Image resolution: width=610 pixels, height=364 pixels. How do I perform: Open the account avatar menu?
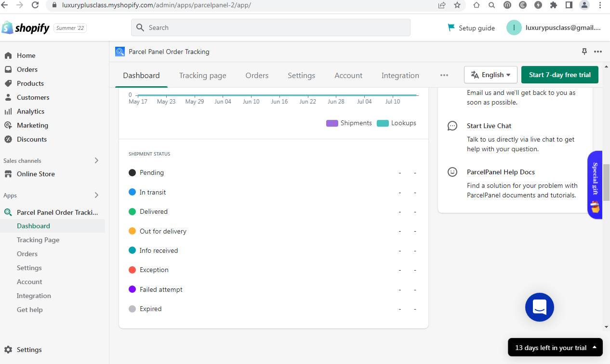pos(514,28)
